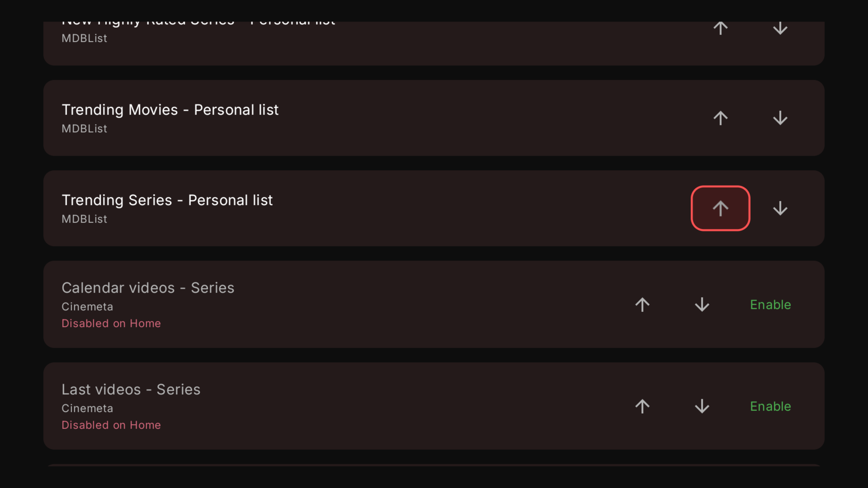Viewport: 868px width, 488px height.
Task: Move Trending Series list down
Action: point(780,209)
